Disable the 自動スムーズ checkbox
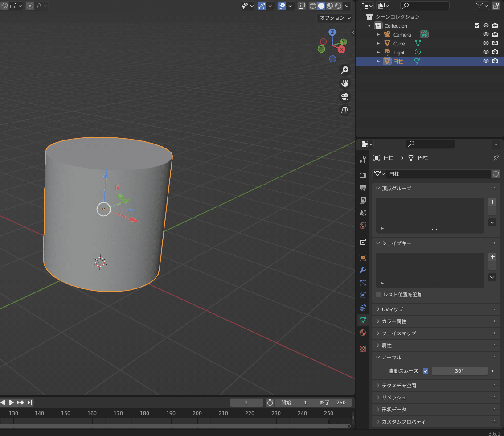 [x=426, y=371]
